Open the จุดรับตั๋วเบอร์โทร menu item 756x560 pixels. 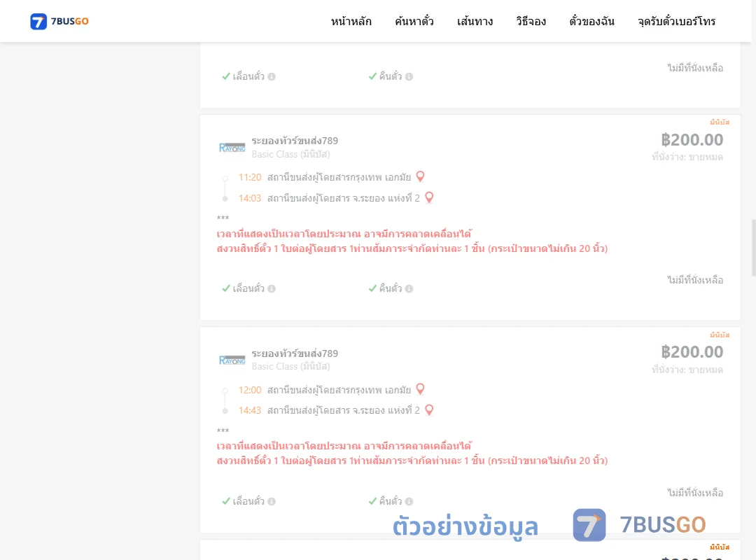pos(676,21)
